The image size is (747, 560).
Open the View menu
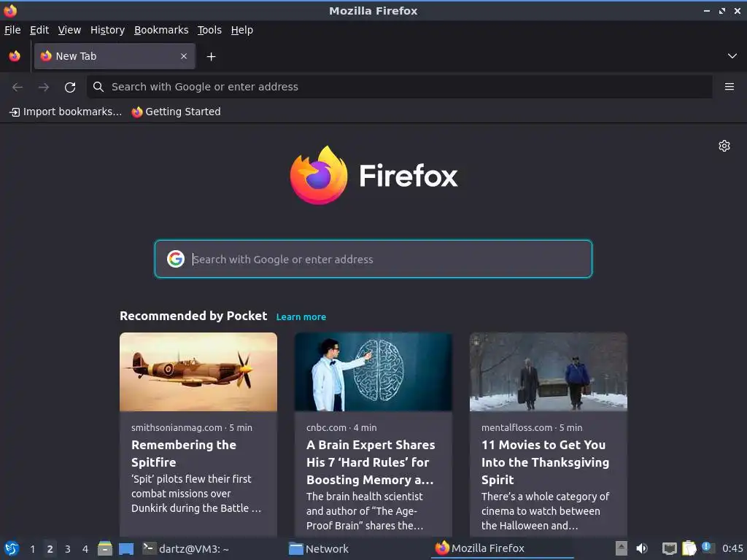coord(69,30)
